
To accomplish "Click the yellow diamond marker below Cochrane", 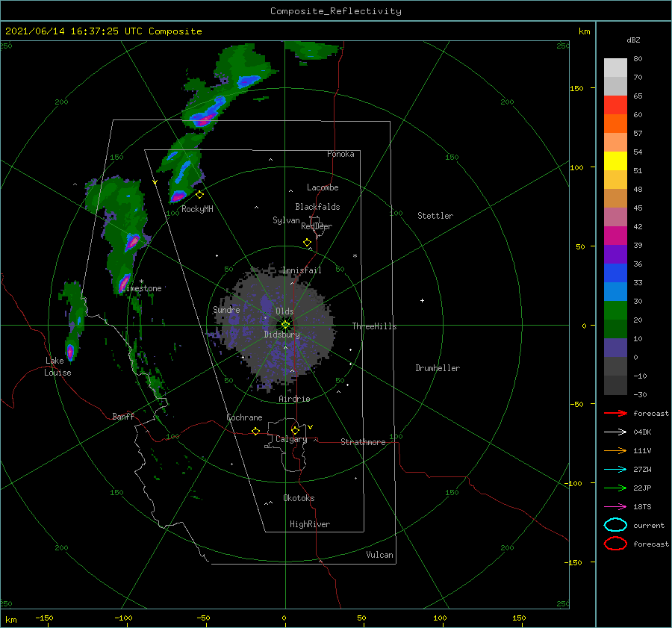I will click(255, 431).
